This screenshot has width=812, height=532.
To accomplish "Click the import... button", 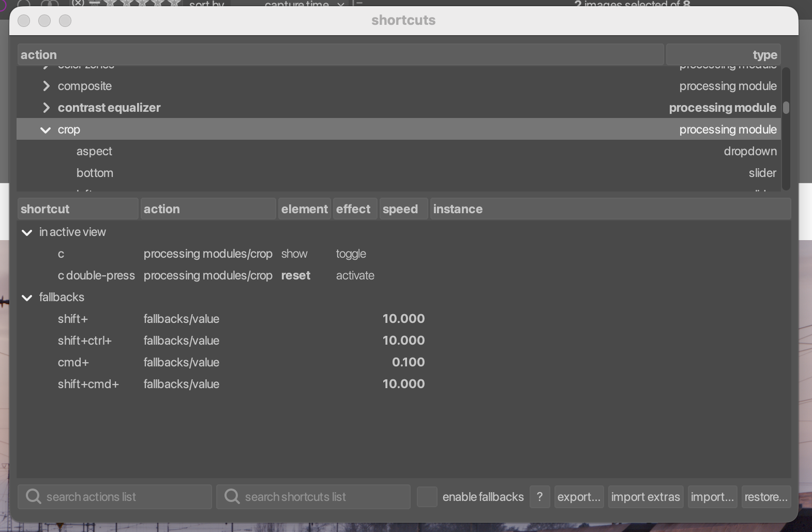I will [712, 497].
